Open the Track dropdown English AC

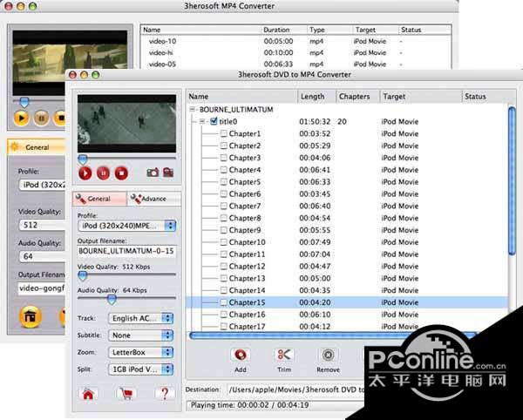click(140, 318)
